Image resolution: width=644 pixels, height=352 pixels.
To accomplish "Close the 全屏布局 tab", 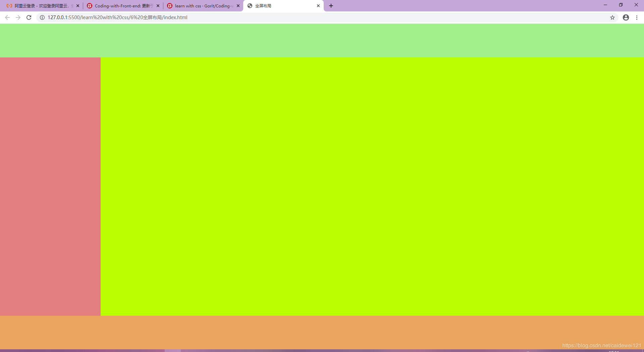I will [318, 6].
